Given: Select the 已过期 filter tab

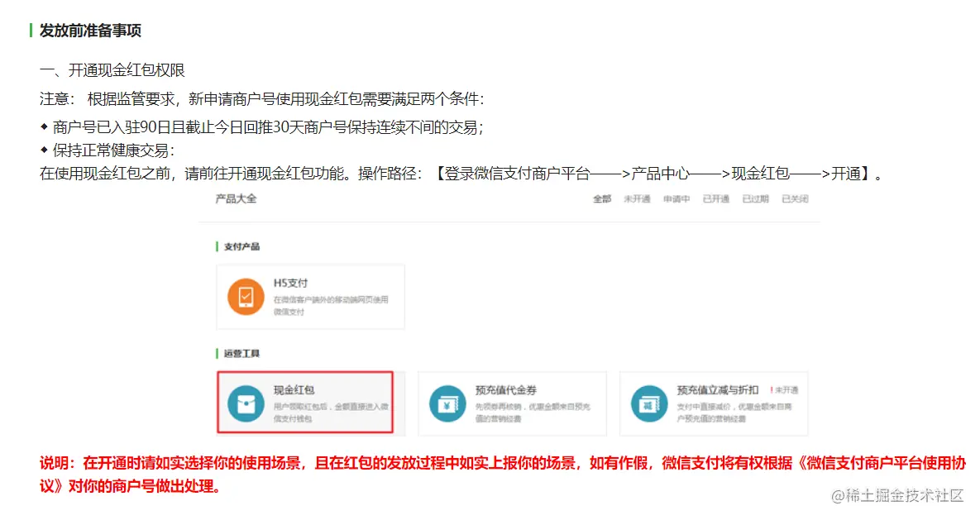Looking at the screenshot, I should 755,198.
